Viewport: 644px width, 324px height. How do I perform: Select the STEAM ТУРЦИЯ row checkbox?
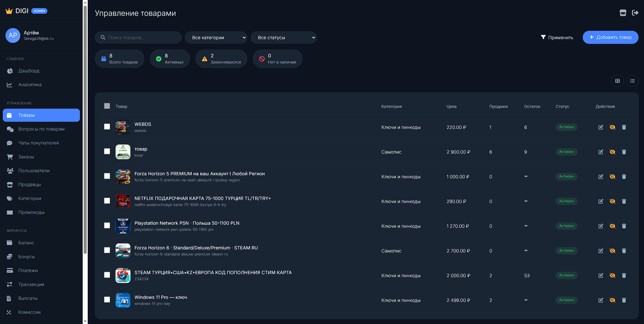tap(107, 275)
